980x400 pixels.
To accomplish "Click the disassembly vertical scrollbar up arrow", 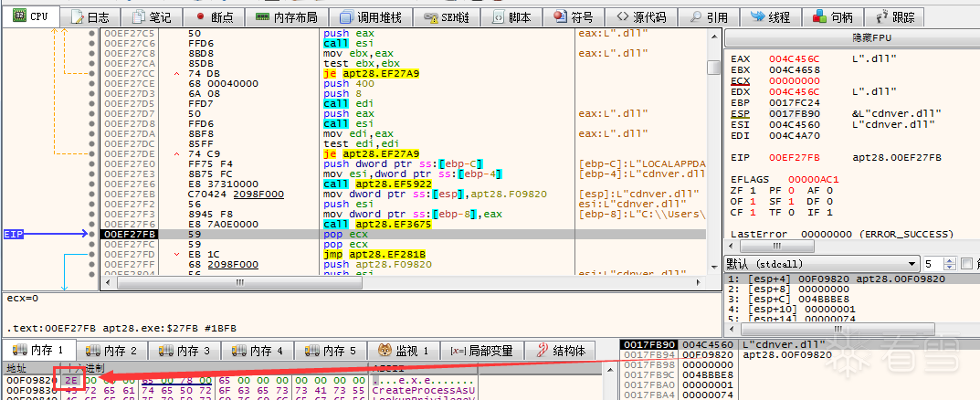I will click(x=713, y=37).
